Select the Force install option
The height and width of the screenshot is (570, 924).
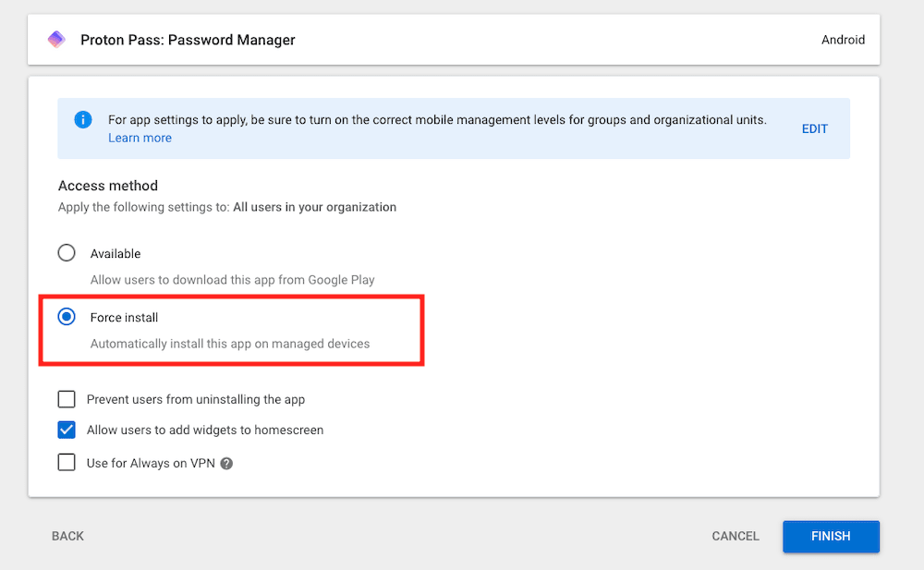click(x=66, y=316)
